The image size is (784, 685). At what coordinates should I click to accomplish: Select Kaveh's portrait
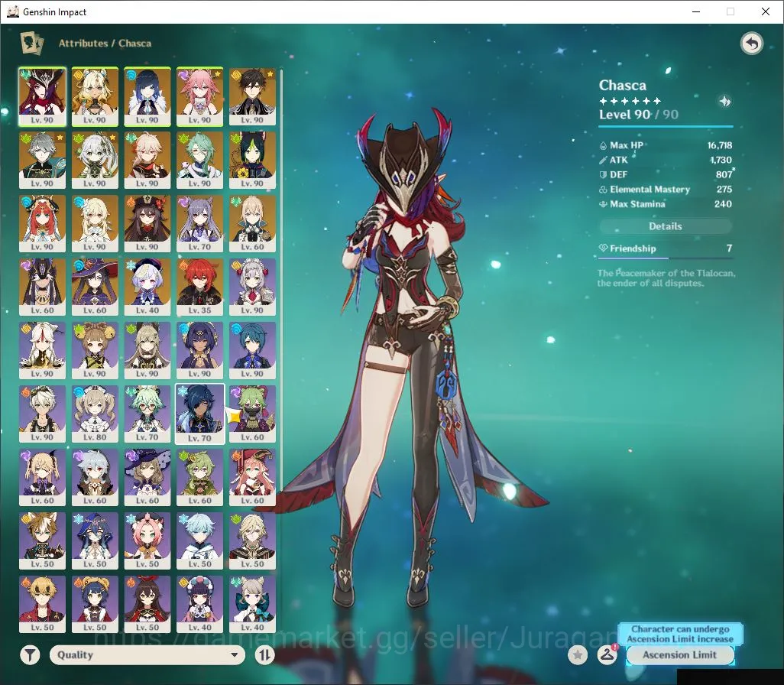coord(252,541)
